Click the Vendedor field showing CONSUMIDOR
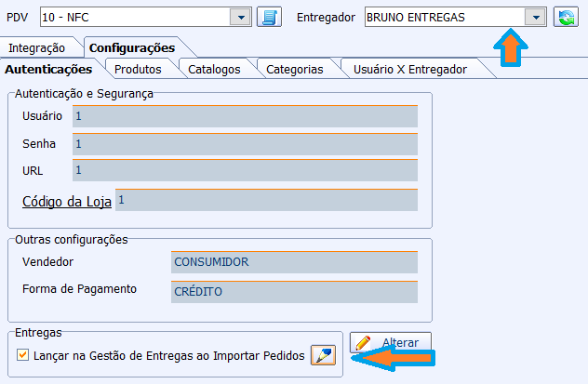 tap(295, 262)
